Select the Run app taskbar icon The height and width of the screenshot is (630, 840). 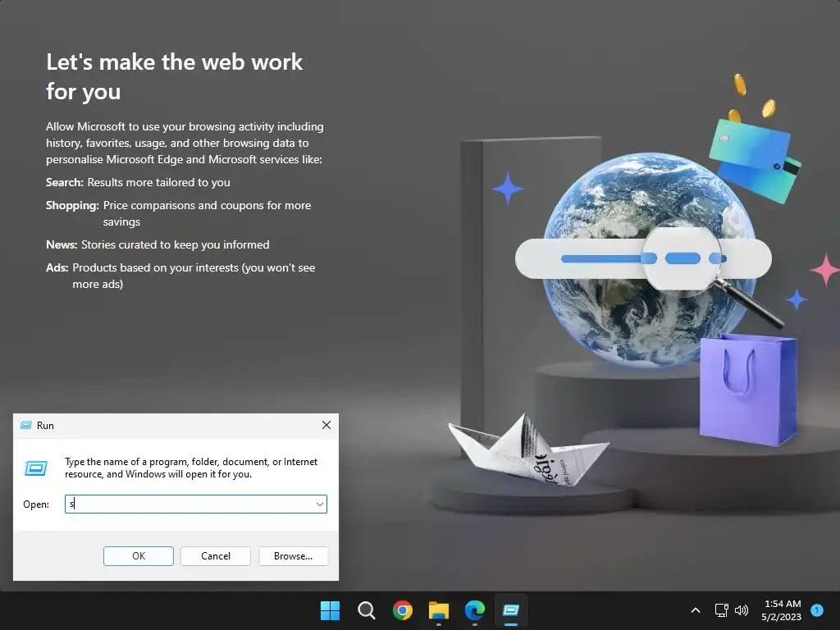click(510, 610)
